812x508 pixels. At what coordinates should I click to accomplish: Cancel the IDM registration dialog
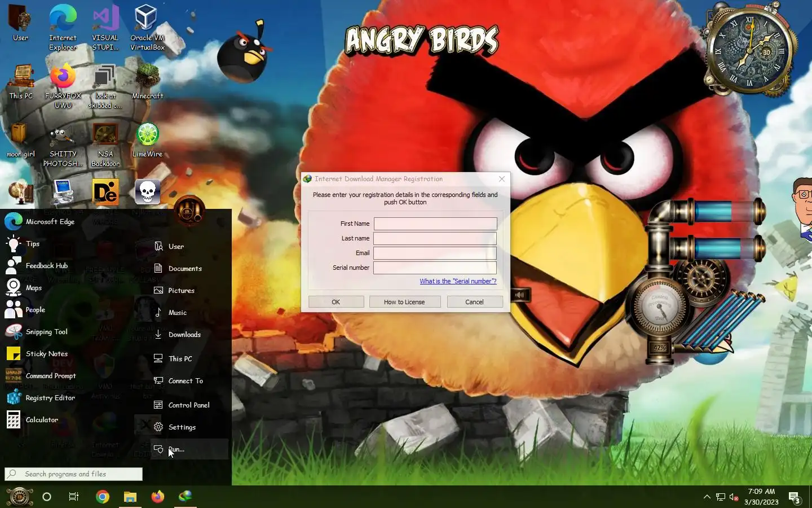[x=474, y=302]
